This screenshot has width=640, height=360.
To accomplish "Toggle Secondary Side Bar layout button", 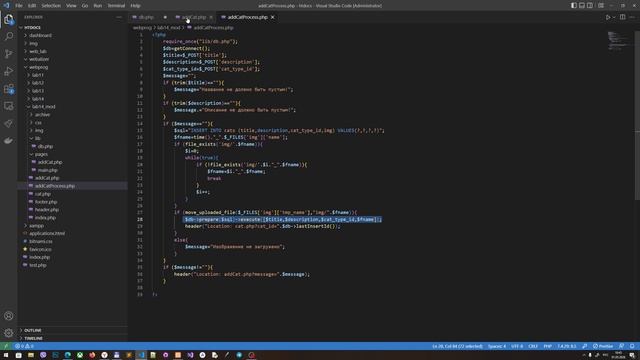I will (x=590, y=6).
